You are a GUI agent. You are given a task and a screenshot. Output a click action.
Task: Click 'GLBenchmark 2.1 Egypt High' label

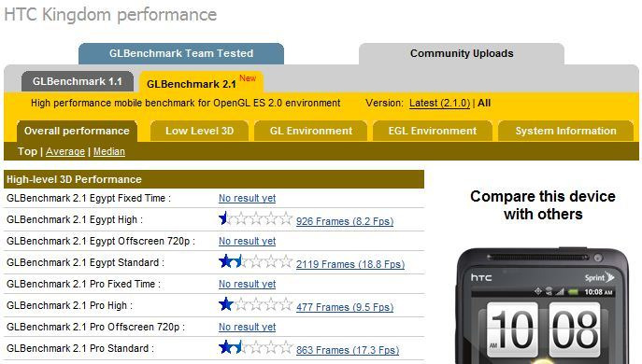point(75,219)
